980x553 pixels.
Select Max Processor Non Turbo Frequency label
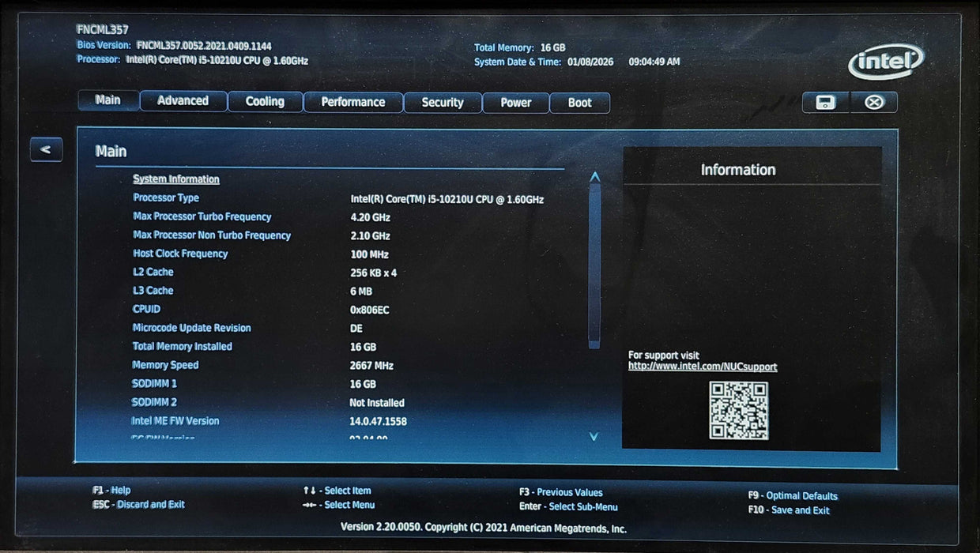212,235
